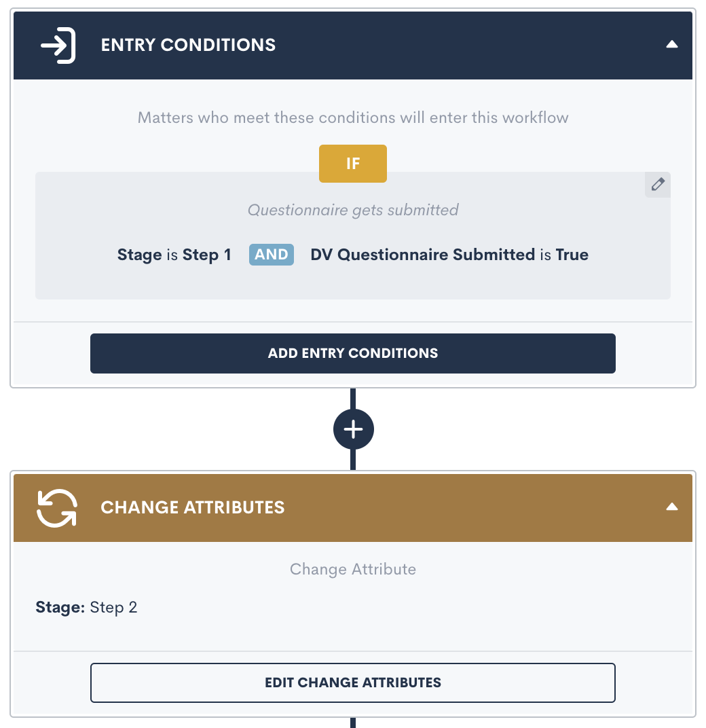Click the plus icon between workflow steps

[353, 429]
